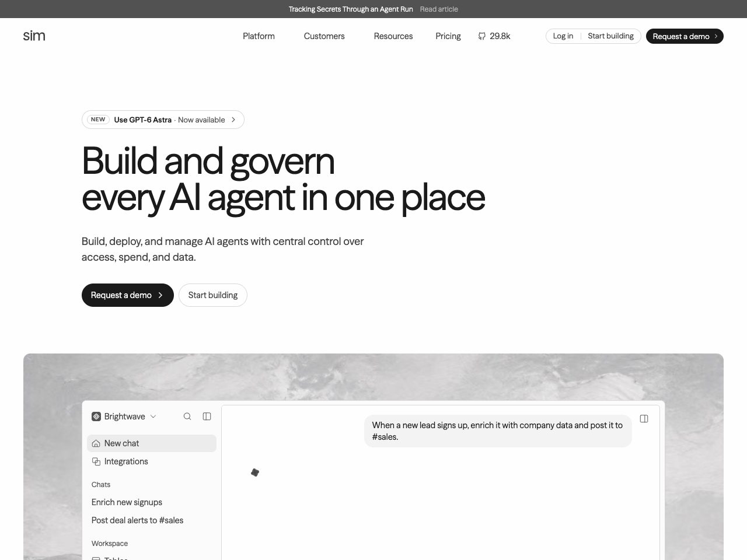
Task: Open the Resources menu
Action: (393, 36)
